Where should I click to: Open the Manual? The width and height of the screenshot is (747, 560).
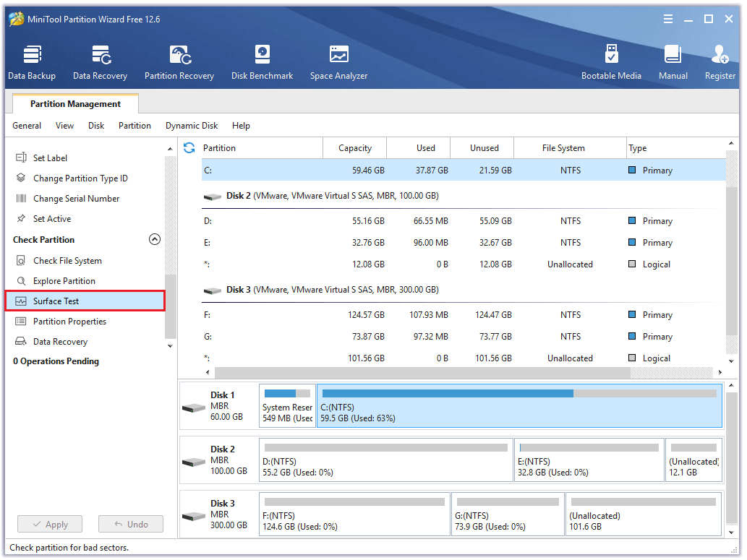(x=673, y=62)
